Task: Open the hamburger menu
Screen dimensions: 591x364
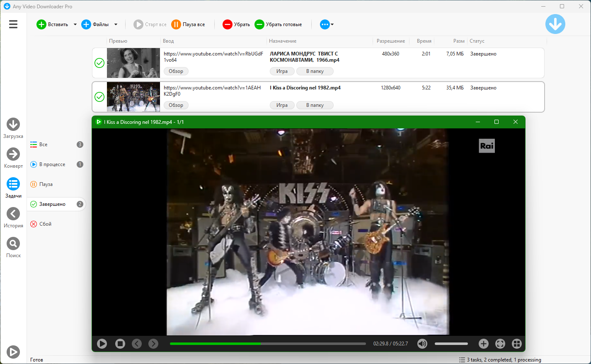Action: 13,24
